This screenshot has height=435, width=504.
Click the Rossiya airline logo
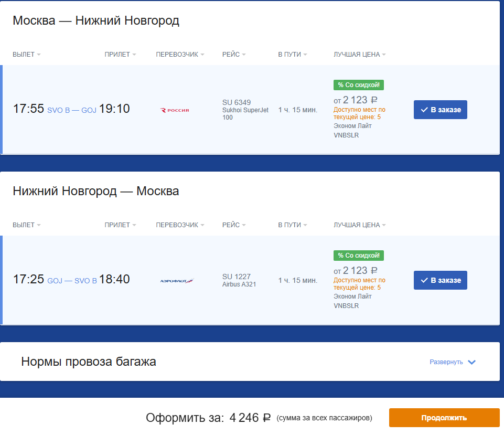[x=175, y=110]
